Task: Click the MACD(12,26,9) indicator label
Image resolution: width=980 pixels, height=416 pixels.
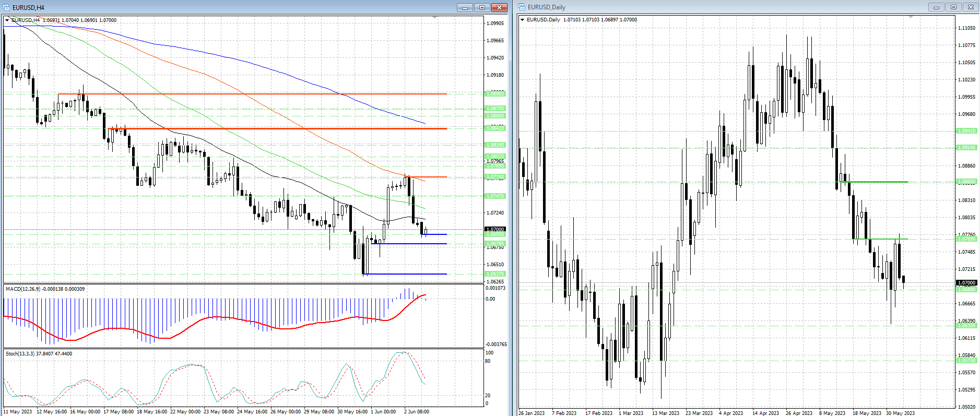Action: click(45, 289)
